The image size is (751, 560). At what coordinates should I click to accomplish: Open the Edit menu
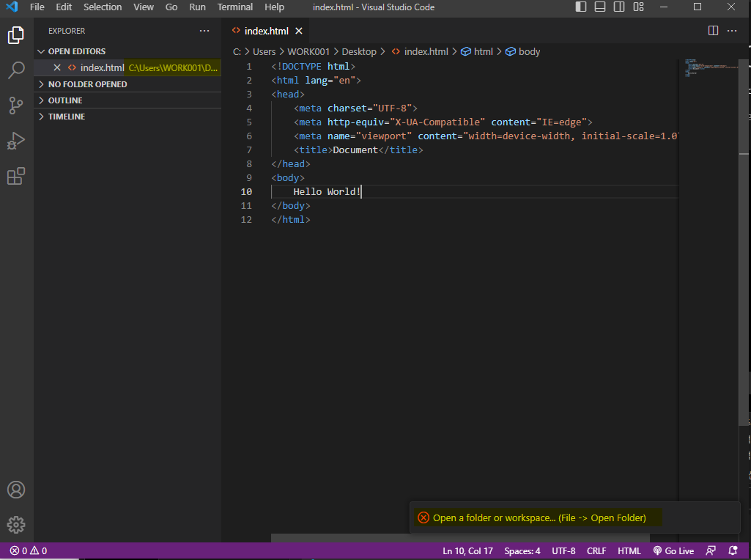[64, 7]
